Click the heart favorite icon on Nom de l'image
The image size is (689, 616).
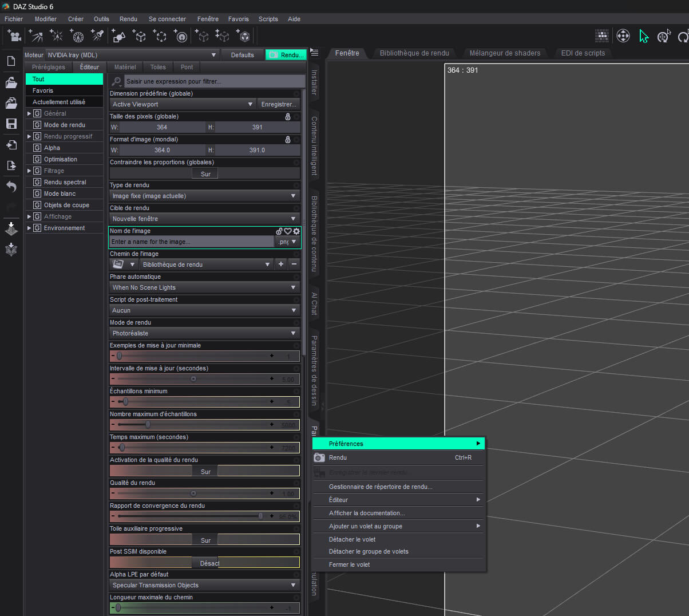pos(288,231)
